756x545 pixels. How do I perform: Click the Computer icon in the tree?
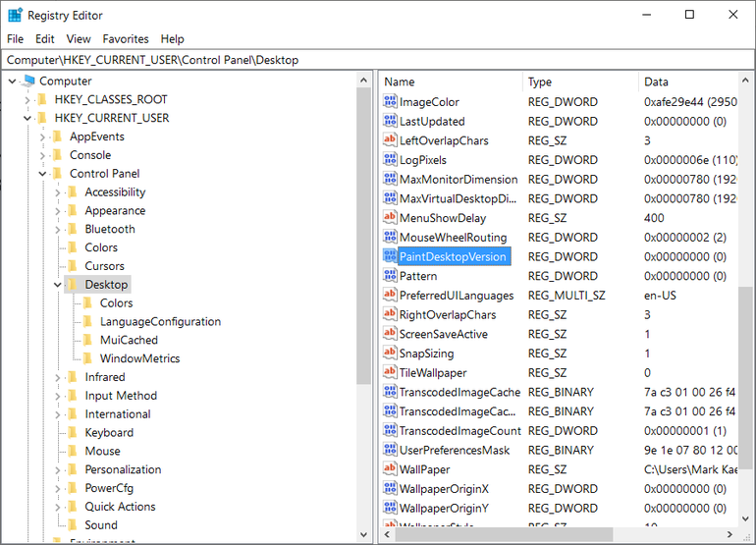pos(28,81)
